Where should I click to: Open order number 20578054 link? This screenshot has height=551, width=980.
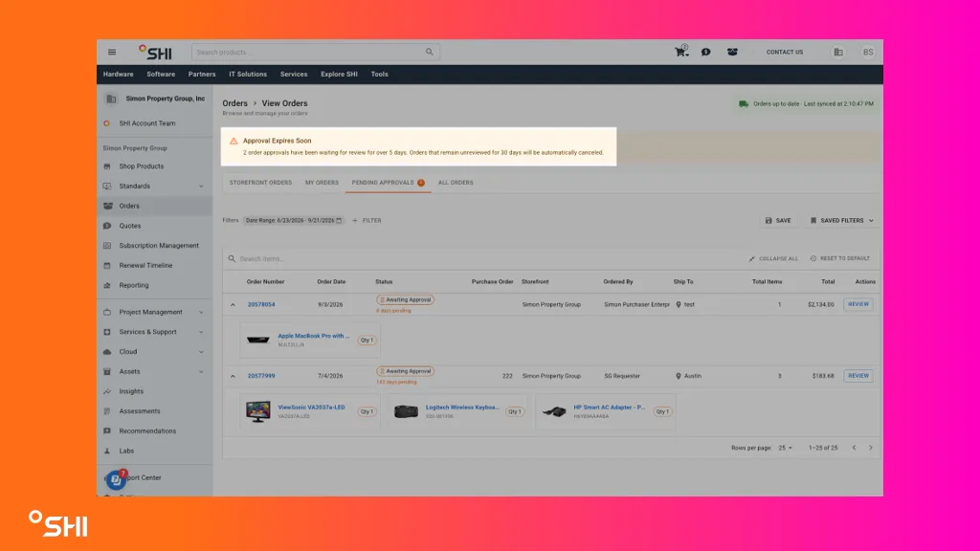pyautogui.click(x=261, y=305)
